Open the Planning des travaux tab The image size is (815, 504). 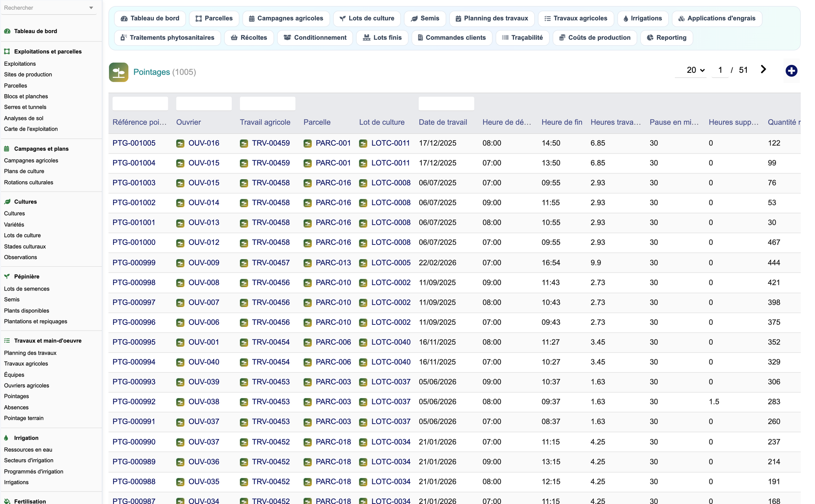point(492,18)
